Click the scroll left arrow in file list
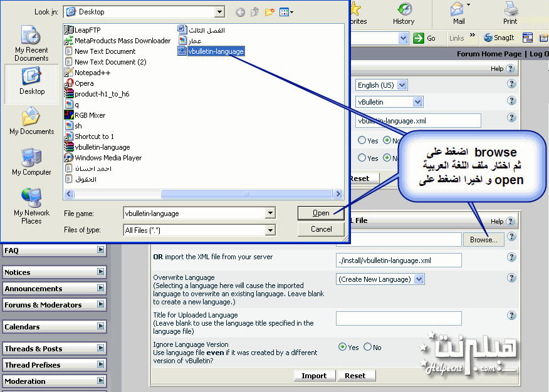The height and width of the screenshot is (392, 549). point(69,193)
